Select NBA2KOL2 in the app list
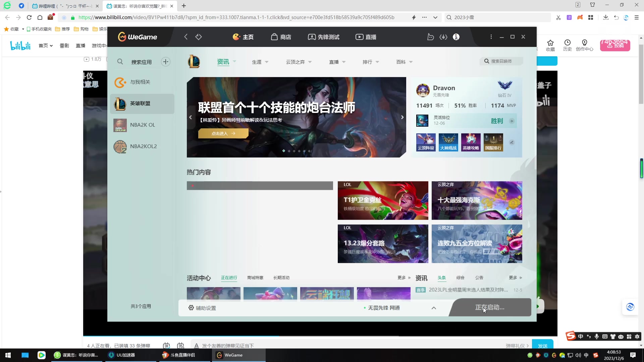Viewport: 644px width, 362px height. click(142, 146)
